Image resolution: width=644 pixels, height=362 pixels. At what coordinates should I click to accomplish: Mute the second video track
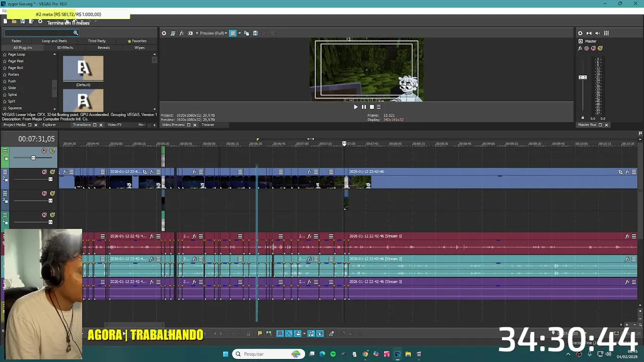(x=44, y=172)
